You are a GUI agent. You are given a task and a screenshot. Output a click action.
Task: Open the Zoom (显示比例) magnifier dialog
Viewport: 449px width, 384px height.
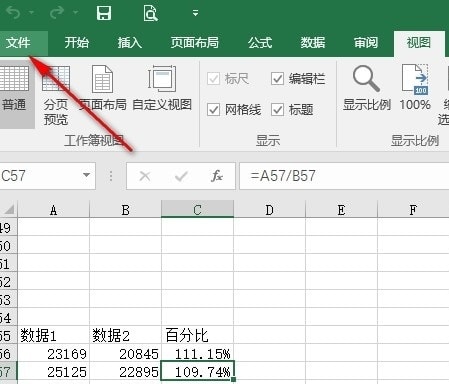367,88
